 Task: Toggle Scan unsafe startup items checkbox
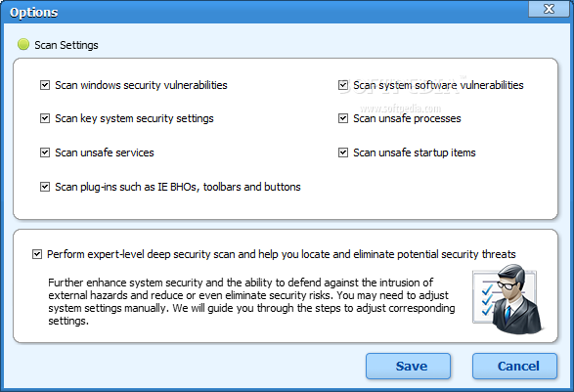pyautogui.click(x=343, y=152)
